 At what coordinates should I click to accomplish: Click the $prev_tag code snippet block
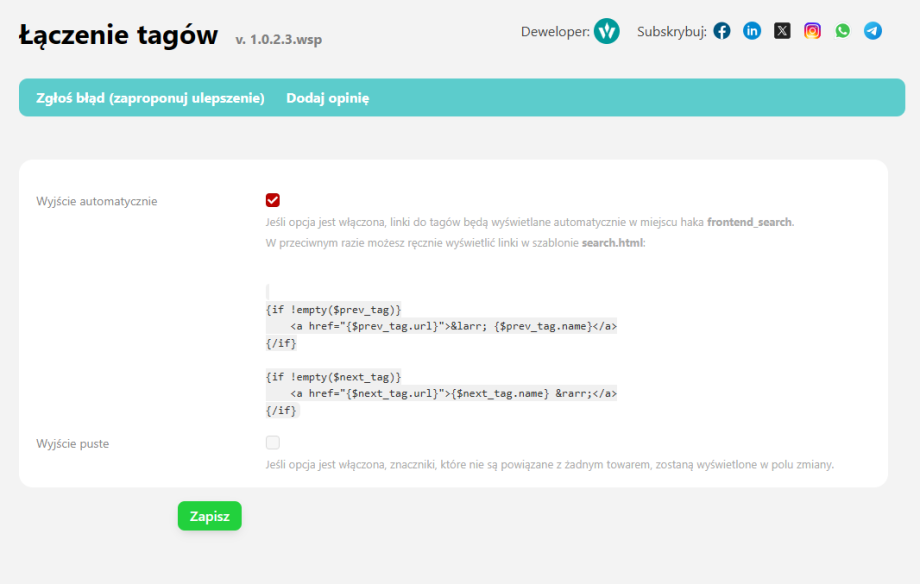[441, 326]
